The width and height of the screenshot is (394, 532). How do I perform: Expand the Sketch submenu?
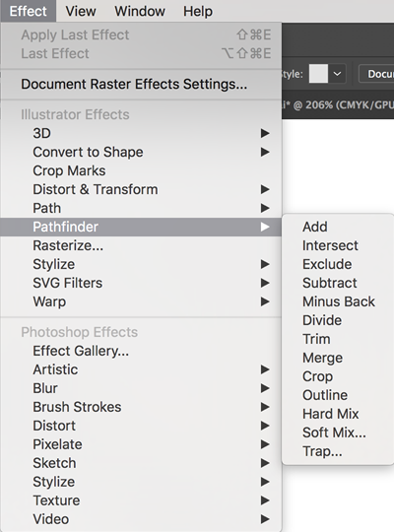pos(141,463)
